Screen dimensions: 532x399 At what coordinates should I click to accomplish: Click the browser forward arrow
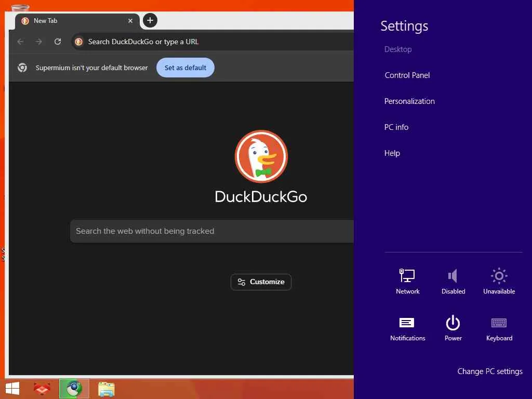pos(38,42)
